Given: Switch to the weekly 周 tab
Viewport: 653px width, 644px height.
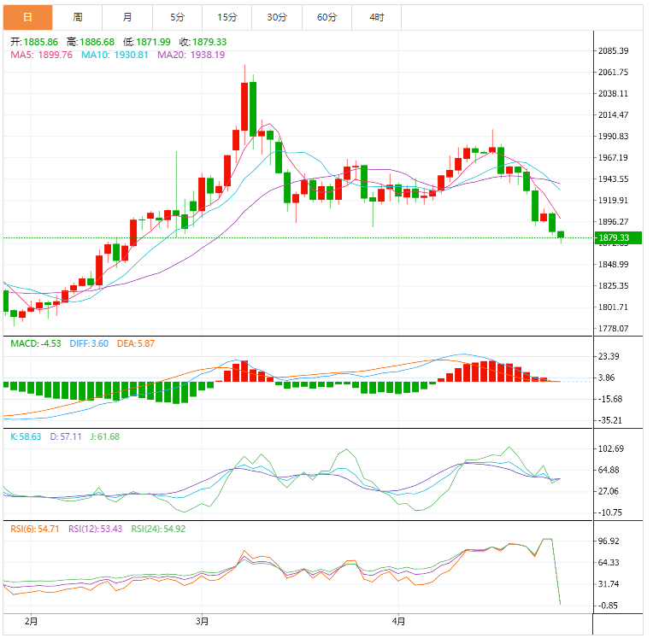Looking at the screenshot, I should point(78,17).
